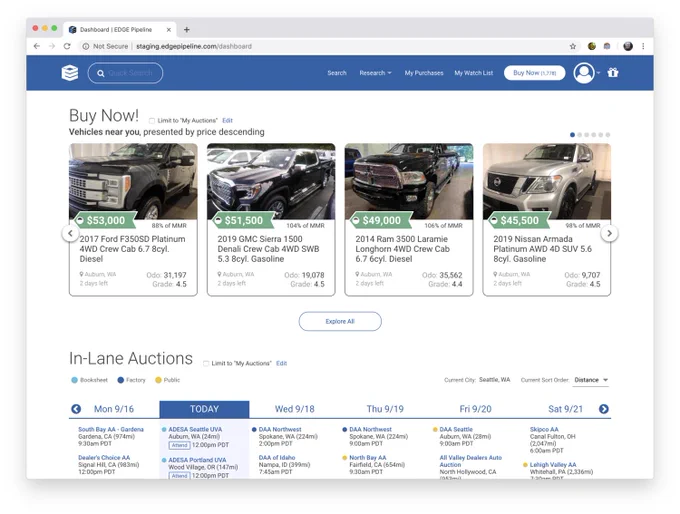Open My Watch List page

pyautogui.click(x=474, y=73)
